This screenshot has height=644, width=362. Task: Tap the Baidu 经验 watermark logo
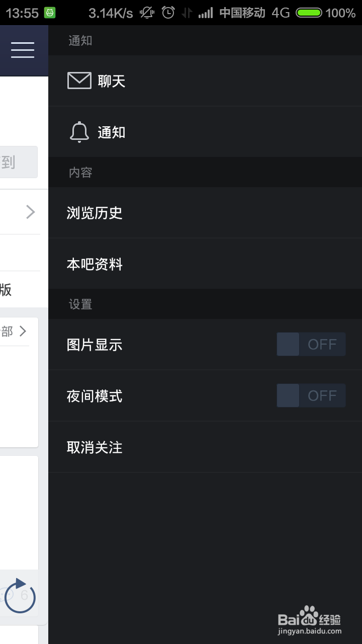tap(310, 619)
